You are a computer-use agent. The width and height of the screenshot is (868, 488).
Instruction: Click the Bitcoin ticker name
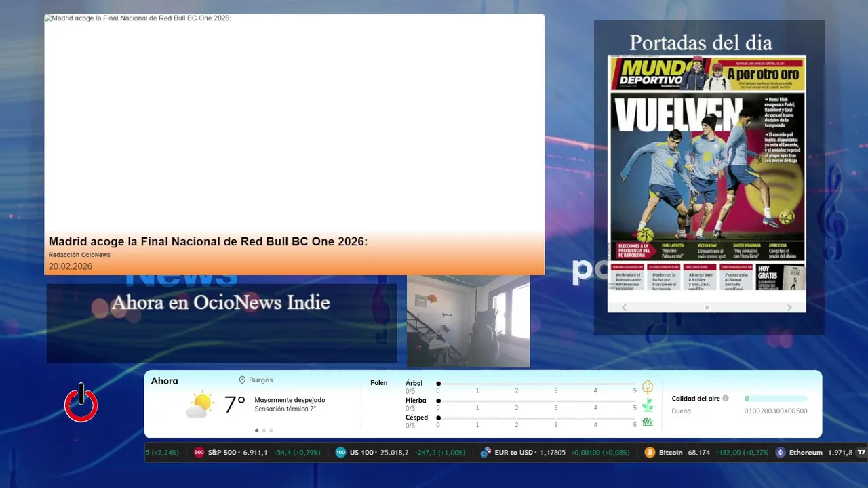[671, 453]
